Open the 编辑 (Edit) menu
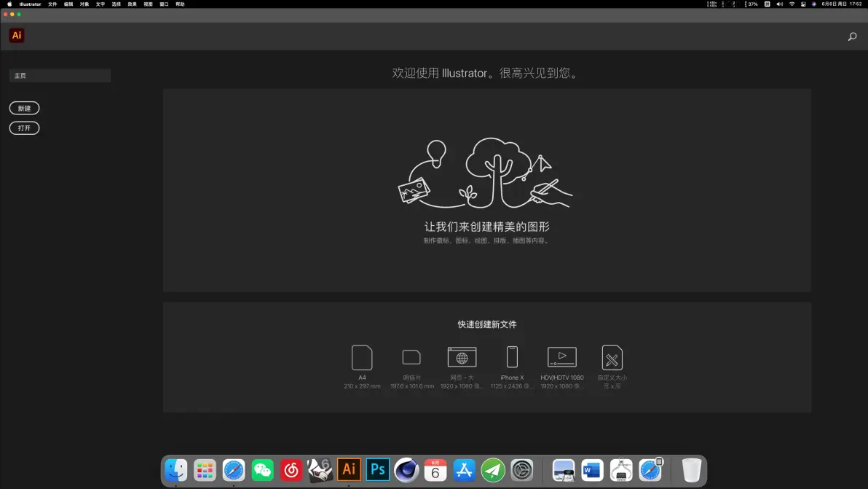 point(68,4)
